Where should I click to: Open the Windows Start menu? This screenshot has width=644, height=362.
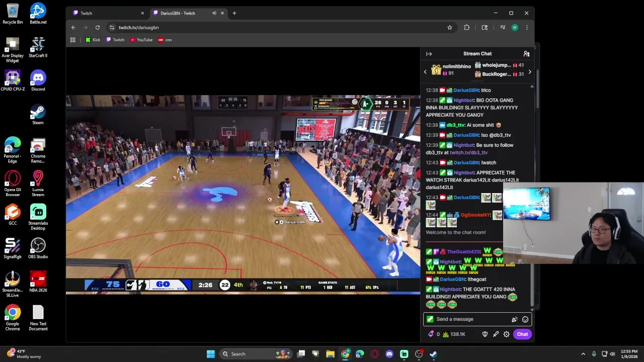(x=211, y=354)
